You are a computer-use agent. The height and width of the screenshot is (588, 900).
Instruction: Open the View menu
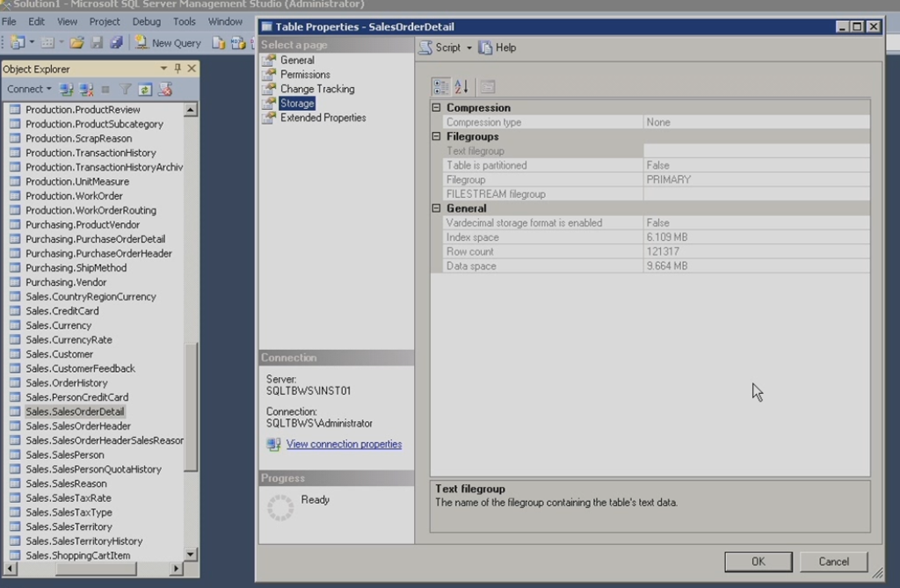point(67,22)
